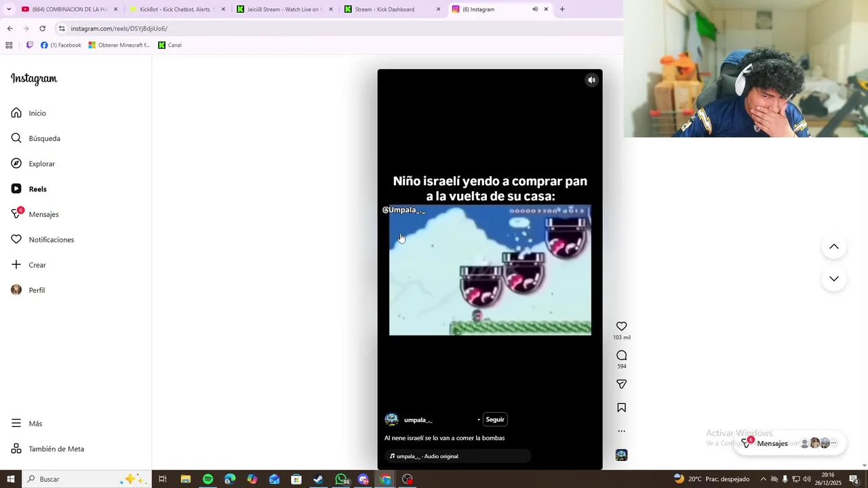Viewport: 868px width, 488px height.
Task: Follow umpala_._ with Seguir button
Action: click(x=495, y=420)
